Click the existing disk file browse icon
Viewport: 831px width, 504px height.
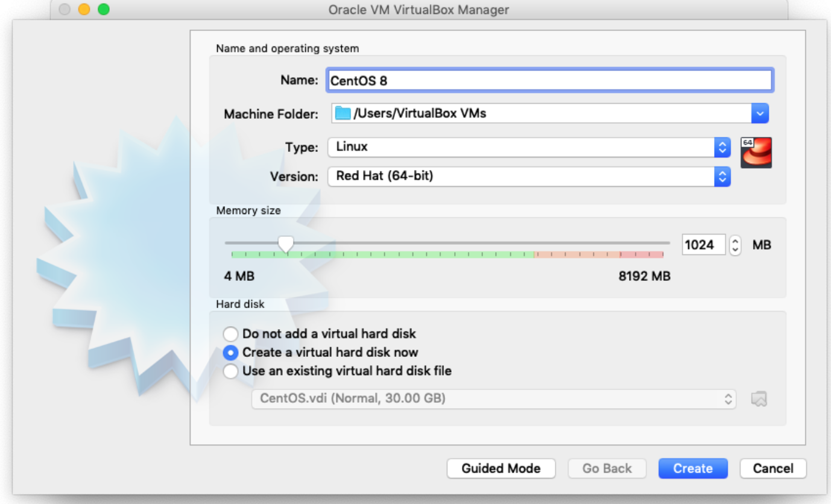pyautogui.click(x=759, y=398)
